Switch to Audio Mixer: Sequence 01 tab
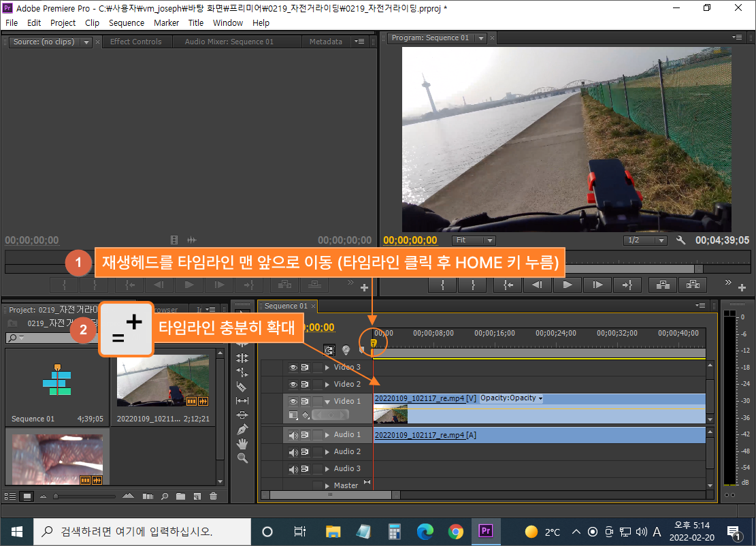The width and height of the screenshot is (756, 546). (229, 42)
